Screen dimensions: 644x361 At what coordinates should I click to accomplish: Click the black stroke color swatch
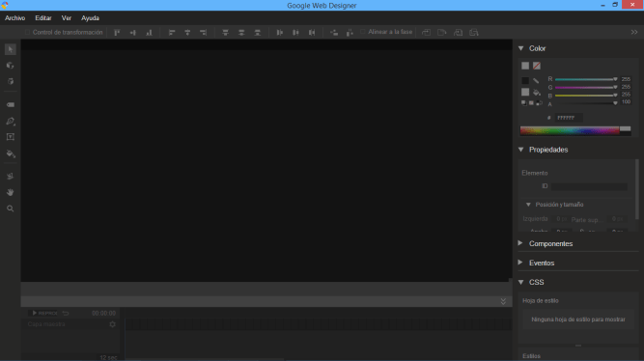pos(525,81)
